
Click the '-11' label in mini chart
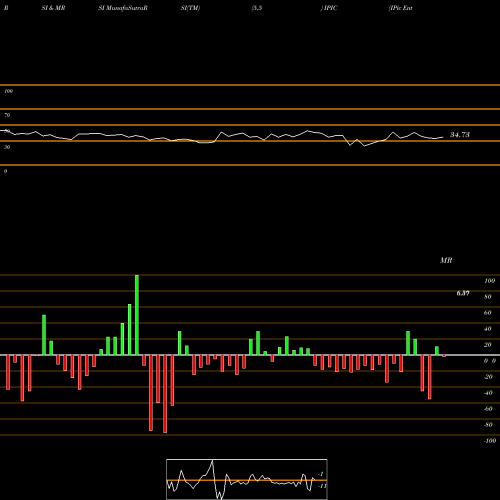pos(322,486)
